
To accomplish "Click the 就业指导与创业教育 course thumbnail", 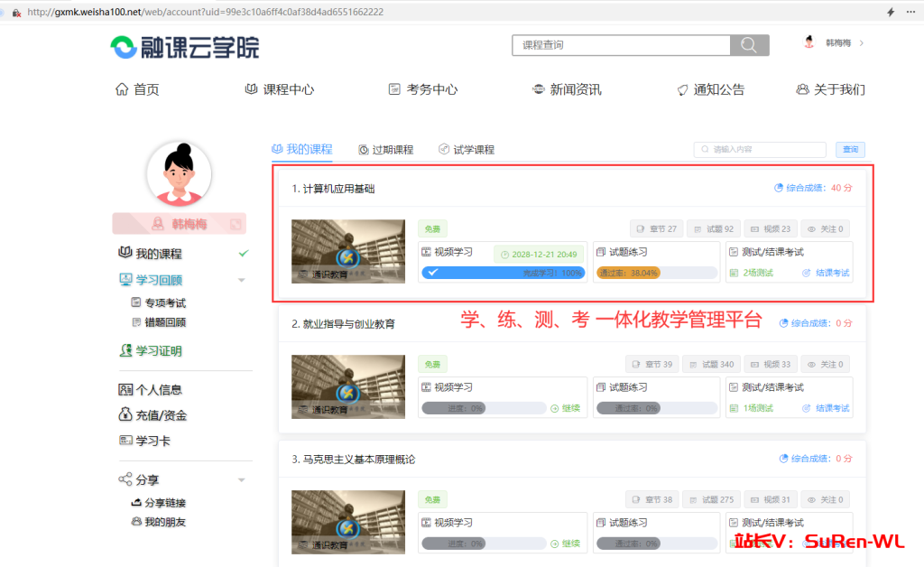I will [x=348, y=386].
